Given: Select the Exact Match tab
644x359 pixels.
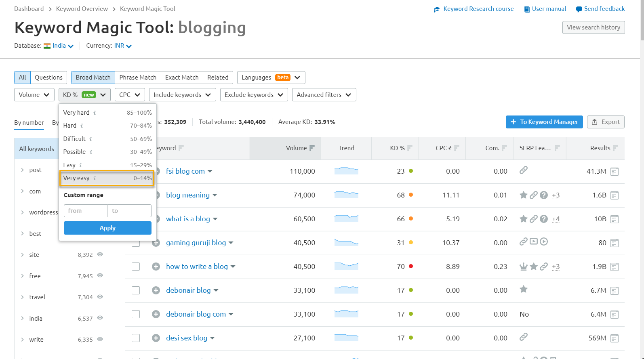Looking at the screenshot, I should pyautogui.click(x=182, y=78).
